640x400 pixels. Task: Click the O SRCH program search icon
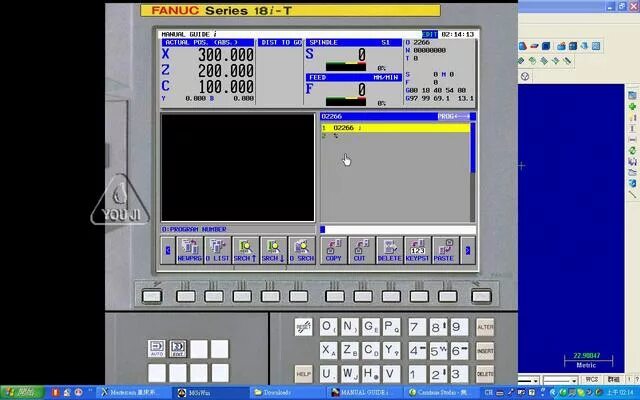click(x=302, y=250)
